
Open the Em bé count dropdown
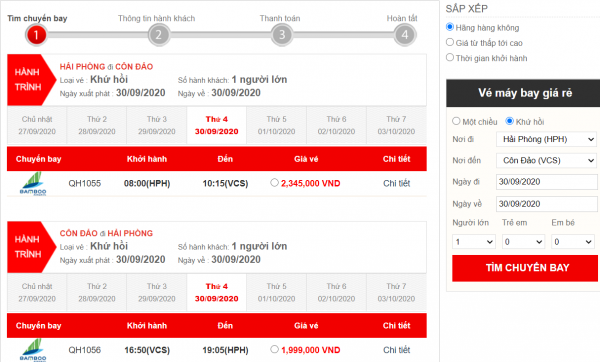(572, 241)
